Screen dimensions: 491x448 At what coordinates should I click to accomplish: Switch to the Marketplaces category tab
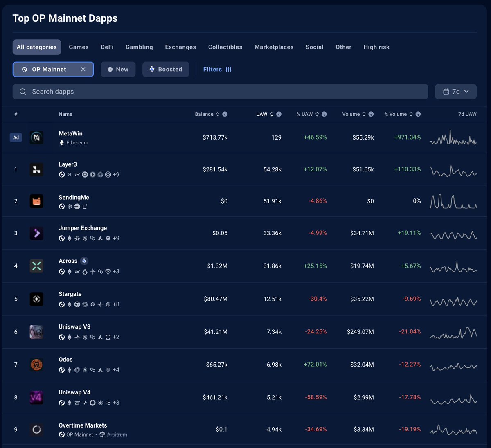click(274, 47)
